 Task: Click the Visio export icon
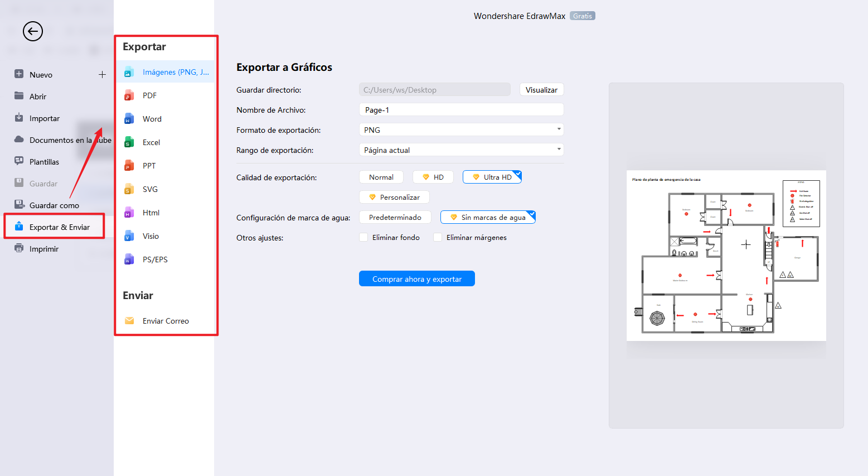click(129, 236)
